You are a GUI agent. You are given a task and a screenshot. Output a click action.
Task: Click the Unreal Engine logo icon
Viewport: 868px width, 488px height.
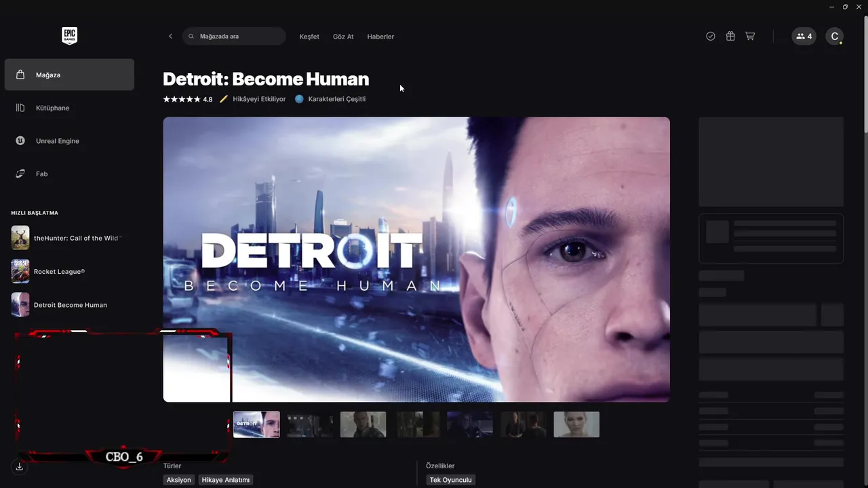coord(20,141)
